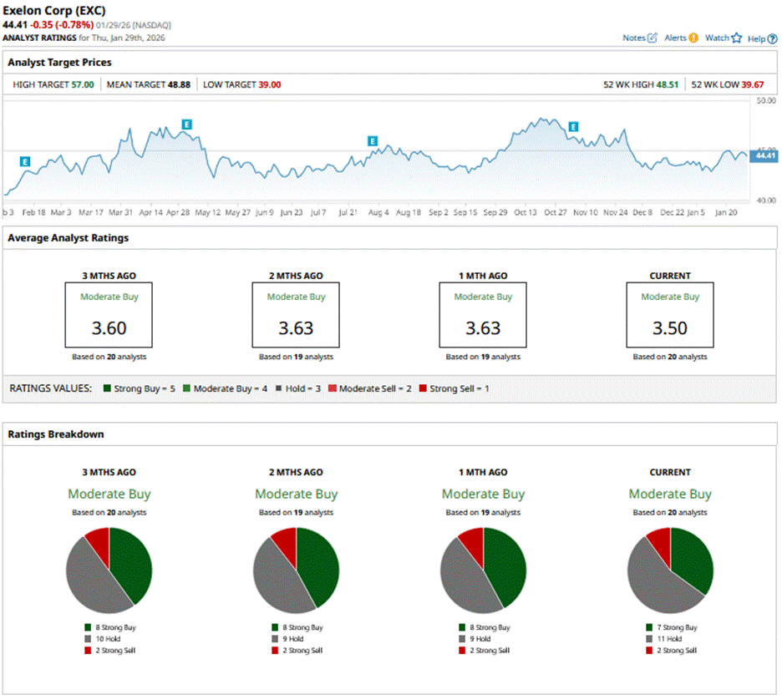Click the Watch star icon

pyautogui.click(x=736, y=38)
